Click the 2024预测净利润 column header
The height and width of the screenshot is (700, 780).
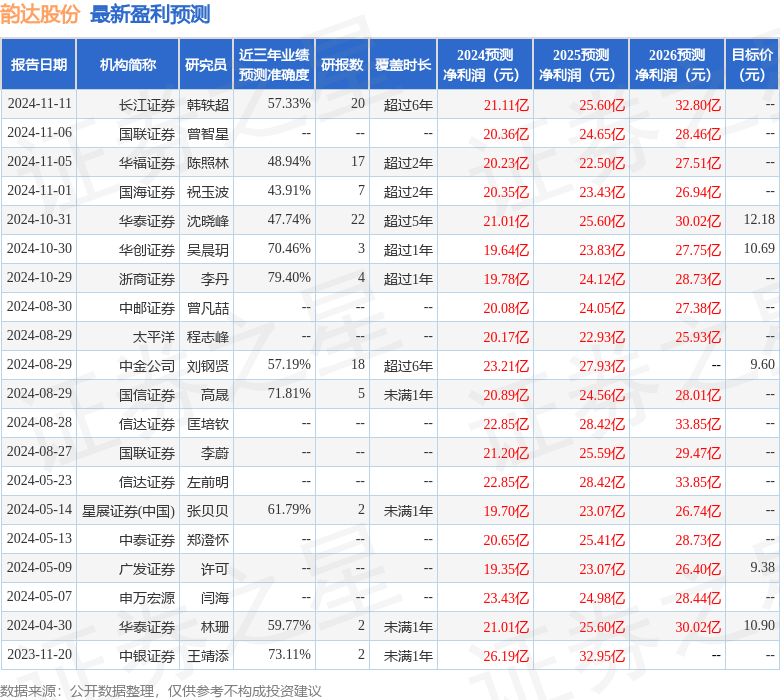click(x=485, y=65)
